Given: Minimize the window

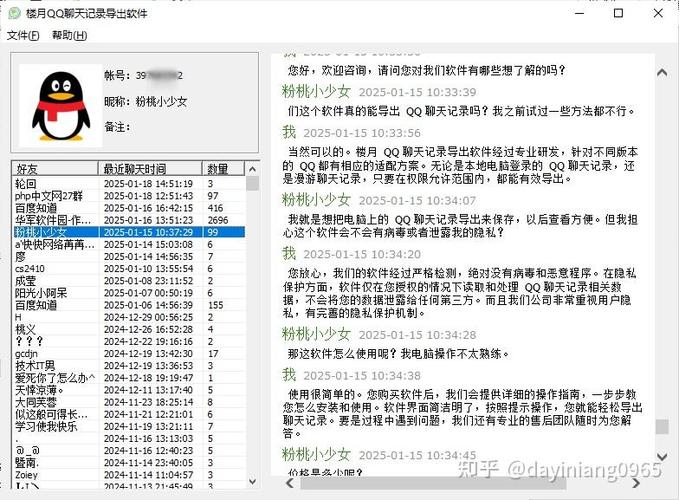Looking at the screenshot, I should (579, 13).
